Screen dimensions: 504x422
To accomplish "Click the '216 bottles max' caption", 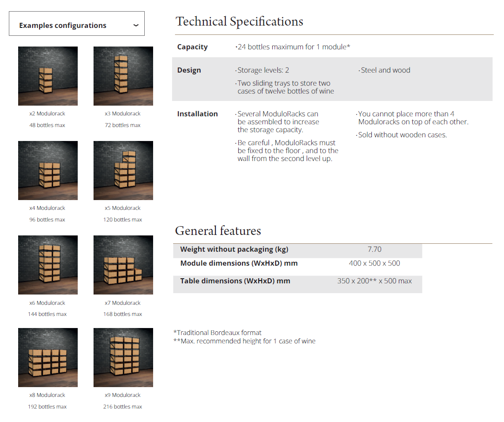I will pos(122,407).
